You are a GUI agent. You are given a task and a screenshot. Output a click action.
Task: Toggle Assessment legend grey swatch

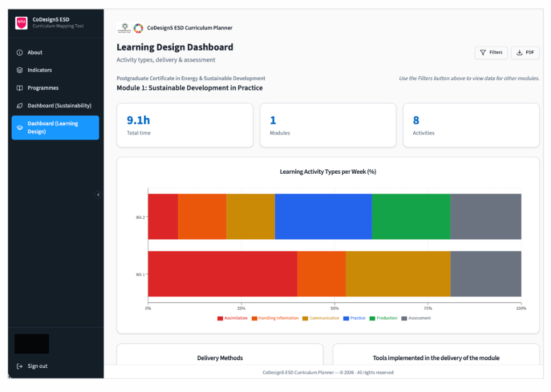pos(404,318)
